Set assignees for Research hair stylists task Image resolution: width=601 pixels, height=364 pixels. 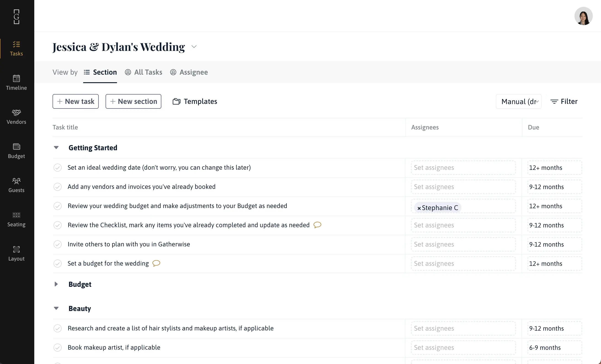pos(463,329)
